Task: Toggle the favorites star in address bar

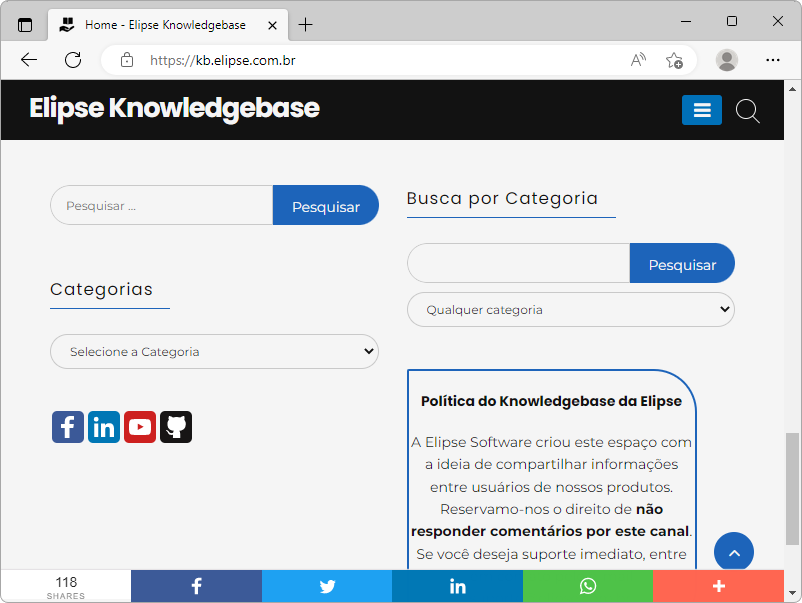Action: click(x=674, y=60)
